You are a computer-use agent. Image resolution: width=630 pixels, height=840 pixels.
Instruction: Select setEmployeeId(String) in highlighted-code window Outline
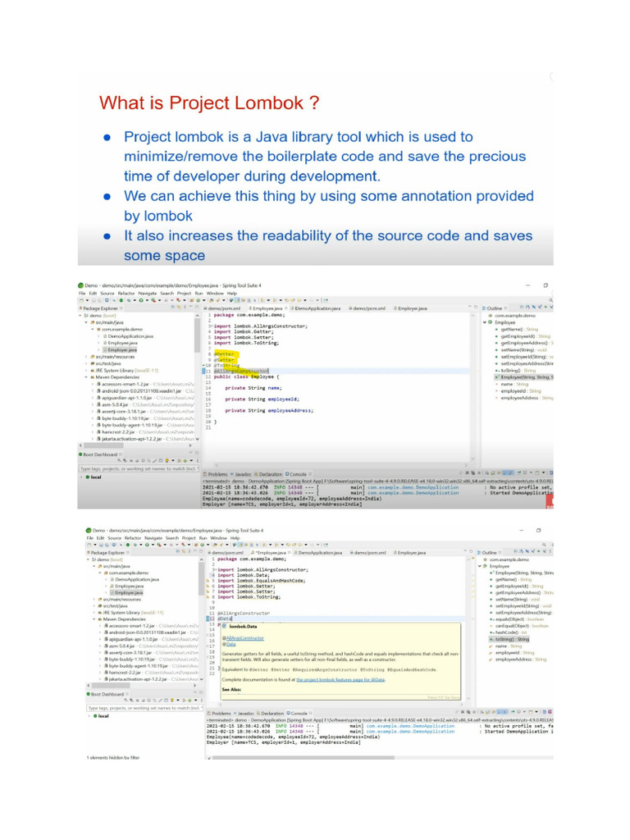click(x=524, y=357)
